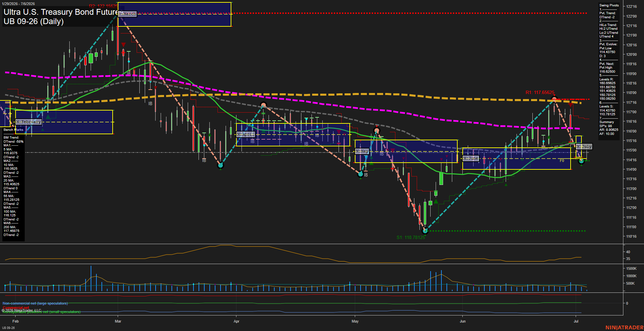Click the 122'00 price axis label
644x331 pixels.
coord(631,16)
